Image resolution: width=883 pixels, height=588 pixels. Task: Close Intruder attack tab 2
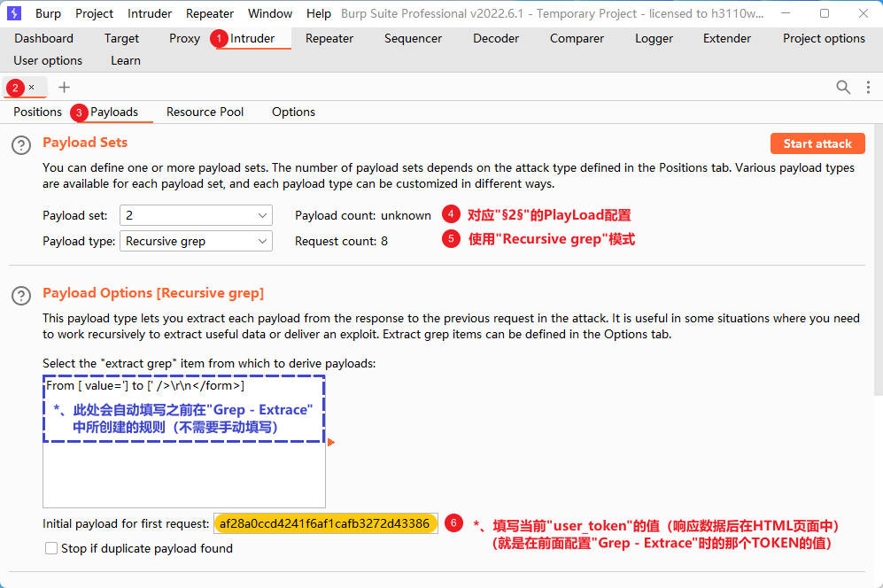pos(32,88)
